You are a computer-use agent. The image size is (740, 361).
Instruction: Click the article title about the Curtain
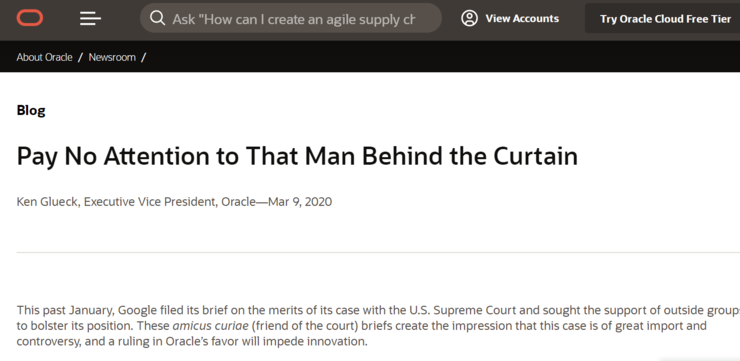click(x=297, y=156)
